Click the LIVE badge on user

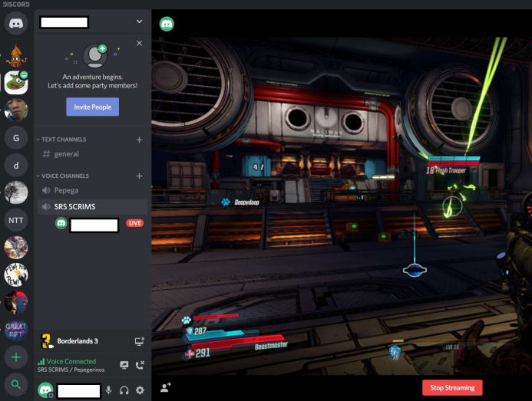coord(134,223)
